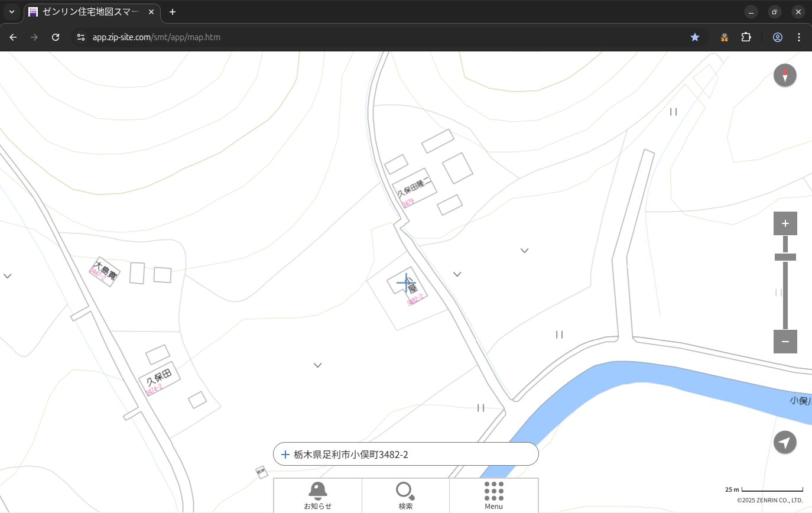The image size is (812, 513).
Task: Expand the tab search dropdown arrow
Action: click(11, 12)
